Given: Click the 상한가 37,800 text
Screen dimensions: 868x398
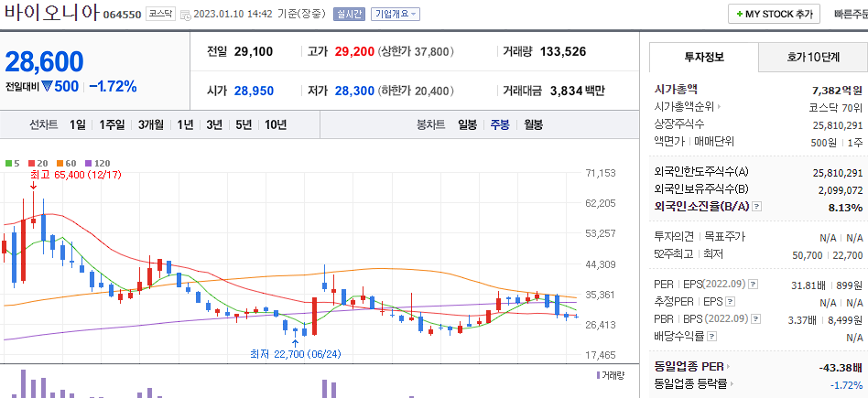Looking at the screenshot, I should coord(417,52).
